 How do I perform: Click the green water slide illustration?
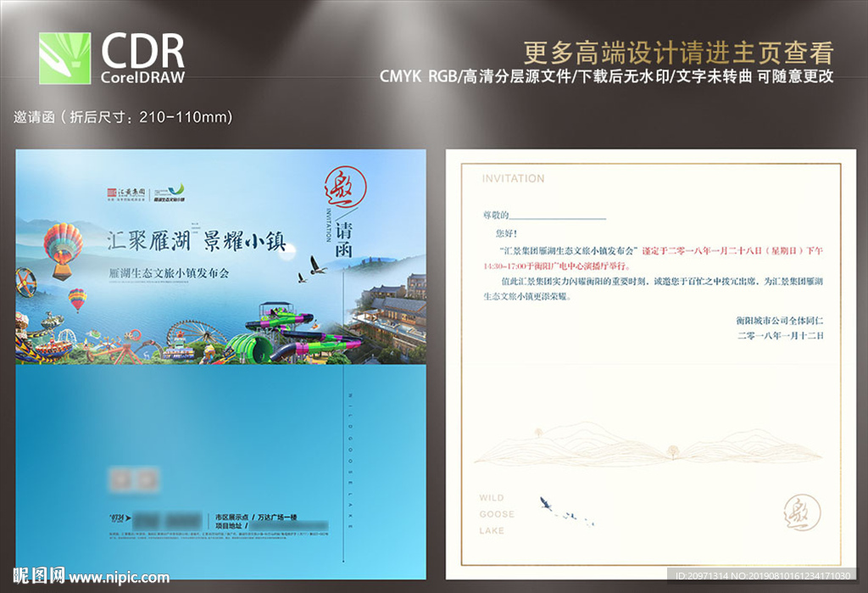(x=293, y=335)
